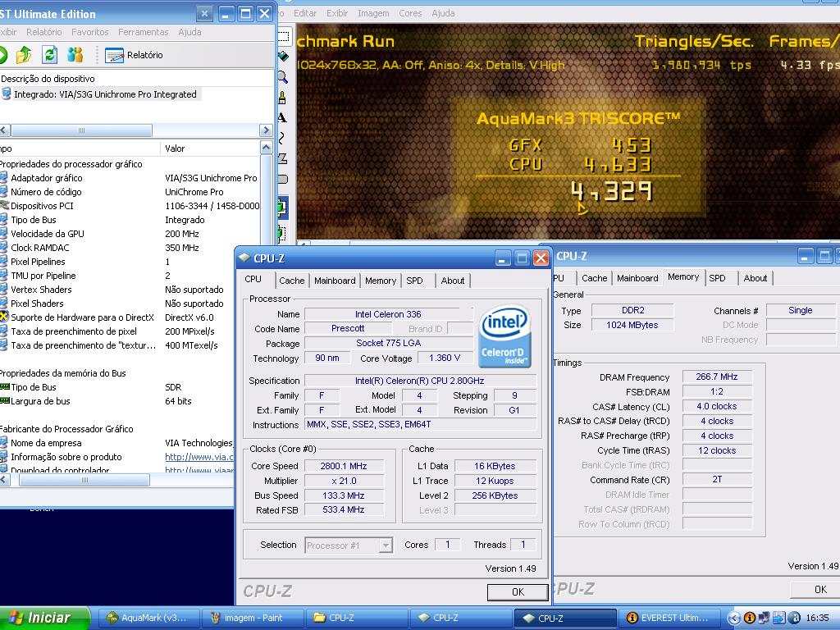
Task: Open the Relatório menu in EVEREST
Action: (x=44, y=32)
